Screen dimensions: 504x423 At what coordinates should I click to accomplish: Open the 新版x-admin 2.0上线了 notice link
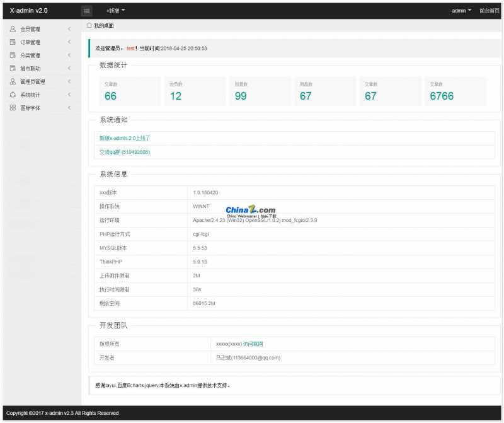tap(125, 138)
